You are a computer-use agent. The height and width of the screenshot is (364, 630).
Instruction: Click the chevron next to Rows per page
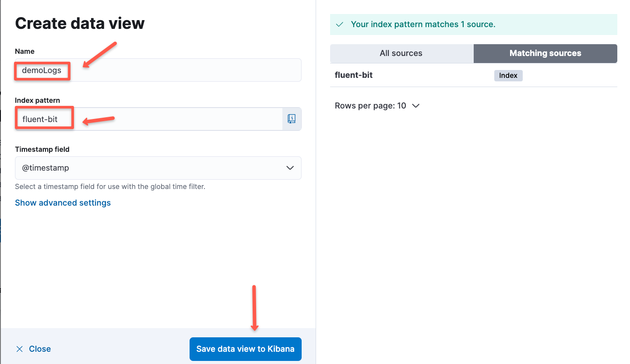pyautogui.click(x=416, y=106)
